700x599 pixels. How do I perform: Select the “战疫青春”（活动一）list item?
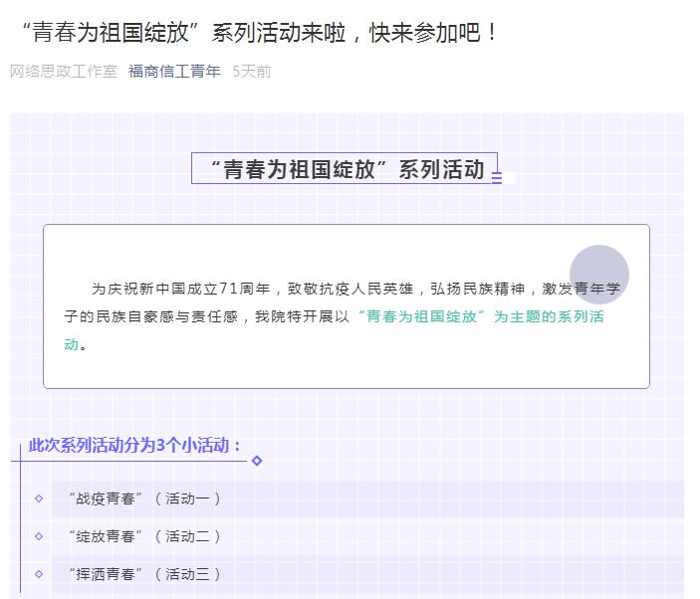tap(144, 499)
